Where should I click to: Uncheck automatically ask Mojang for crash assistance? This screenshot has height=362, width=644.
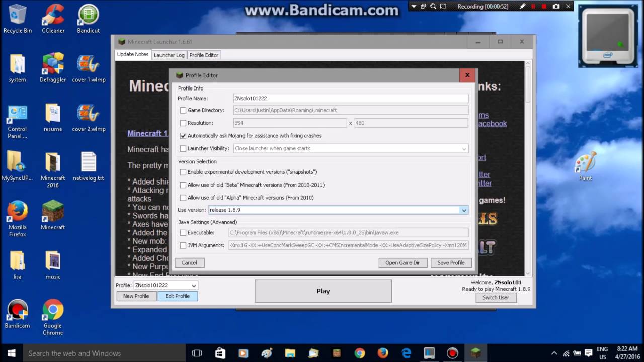[x=183, y=136]
